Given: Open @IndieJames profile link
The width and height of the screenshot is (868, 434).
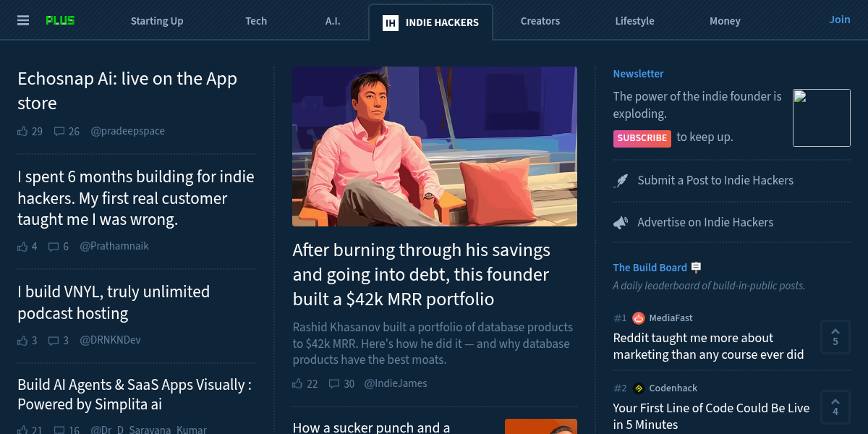Looking at the screenshot, I should click(x=396, y=383).
